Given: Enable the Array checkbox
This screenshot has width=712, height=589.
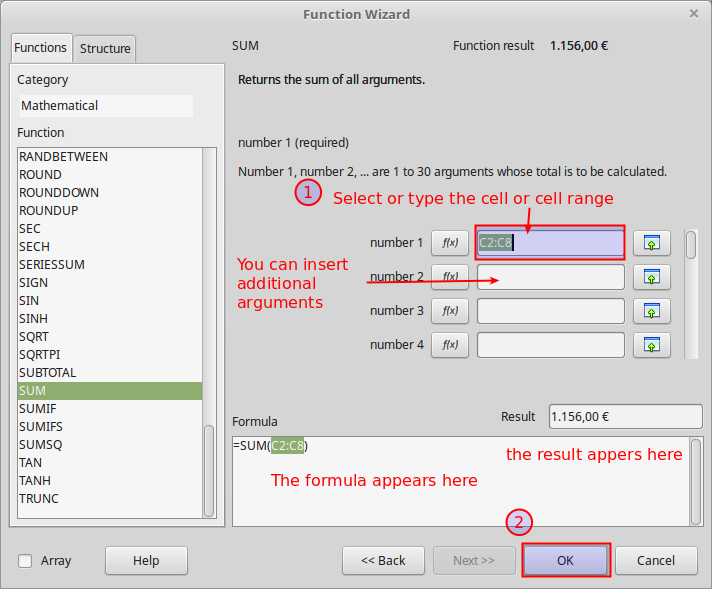Looking at the screenshot, I should [x=26, y=561].
